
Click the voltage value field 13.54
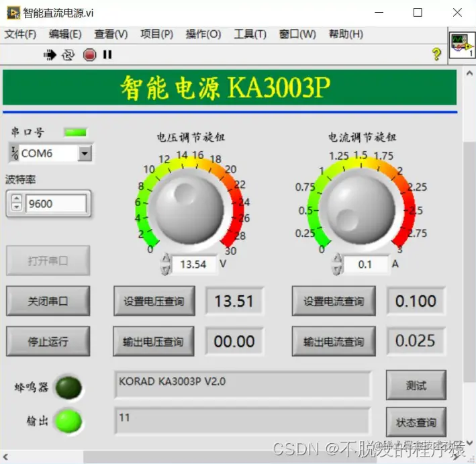coord(193,264)
